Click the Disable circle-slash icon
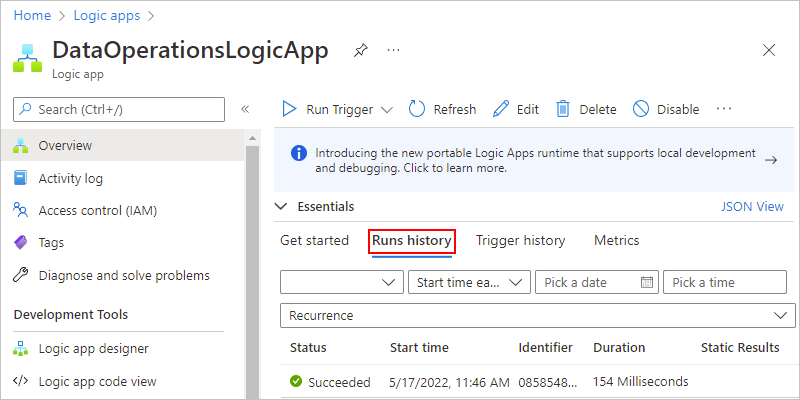The width and height of the screenshot is (800, 400). click(641, 109)
